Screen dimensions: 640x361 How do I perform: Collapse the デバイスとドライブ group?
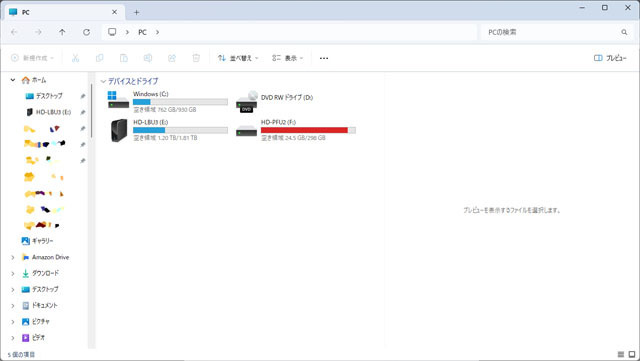pyautogui.click(x=103, y=81)
